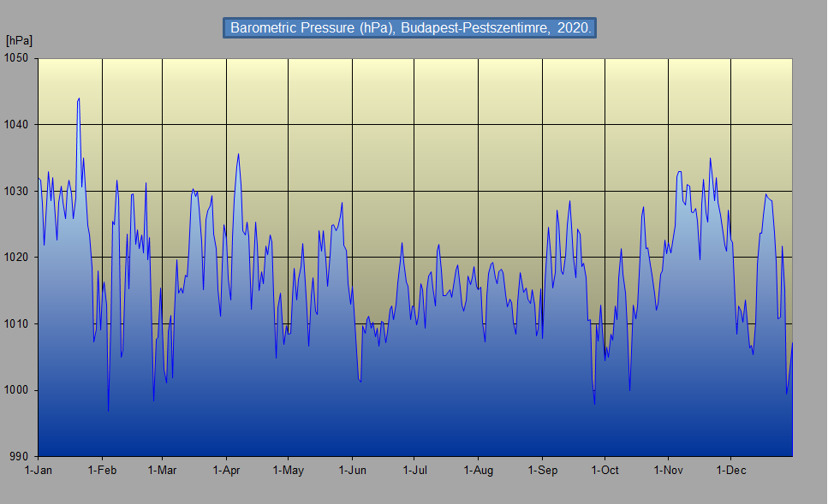The height and width of the screenshot is (504, 828).
Task: Select the 990 y-axis label
Action: pos(21,456)
